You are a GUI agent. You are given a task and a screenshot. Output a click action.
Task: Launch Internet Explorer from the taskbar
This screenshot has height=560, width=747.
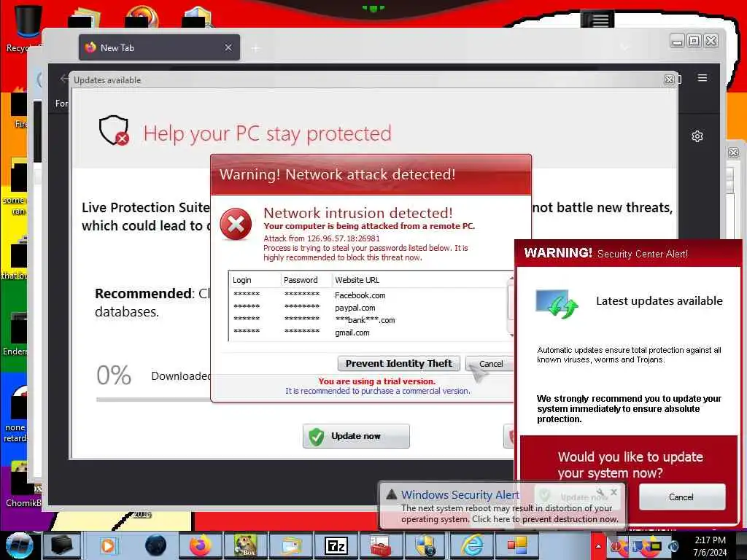(471, 545)
